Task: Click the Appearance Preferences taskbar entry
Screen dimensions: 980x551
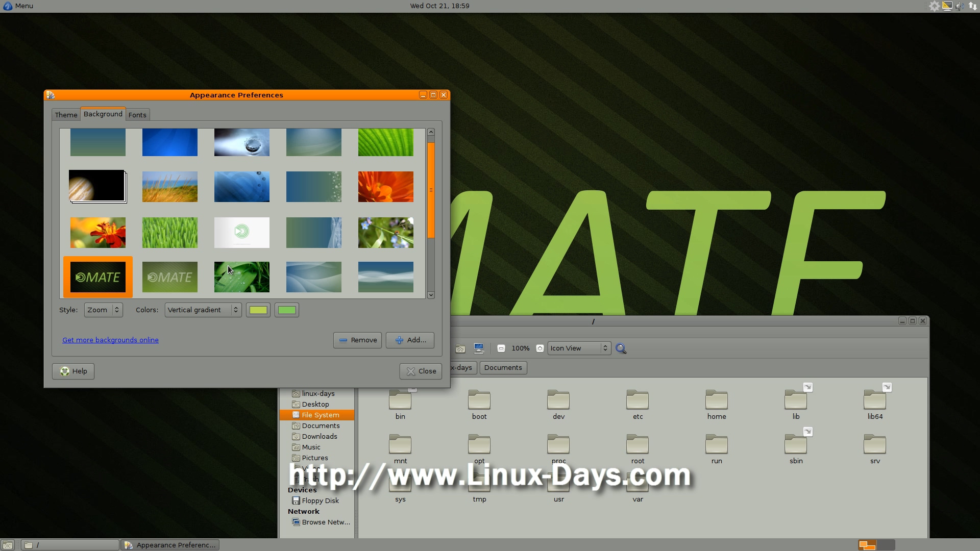Action: pos(170,545)
